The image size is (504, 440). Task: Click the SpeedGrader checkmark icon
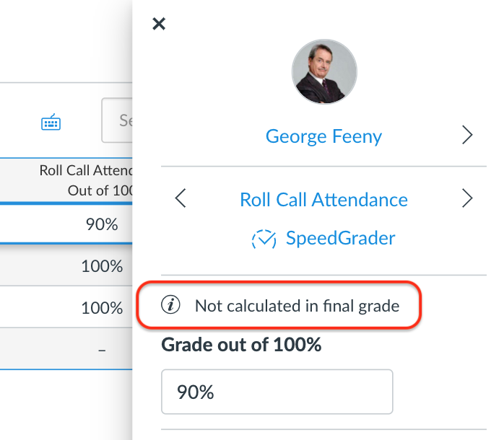[x=264, y=239]
